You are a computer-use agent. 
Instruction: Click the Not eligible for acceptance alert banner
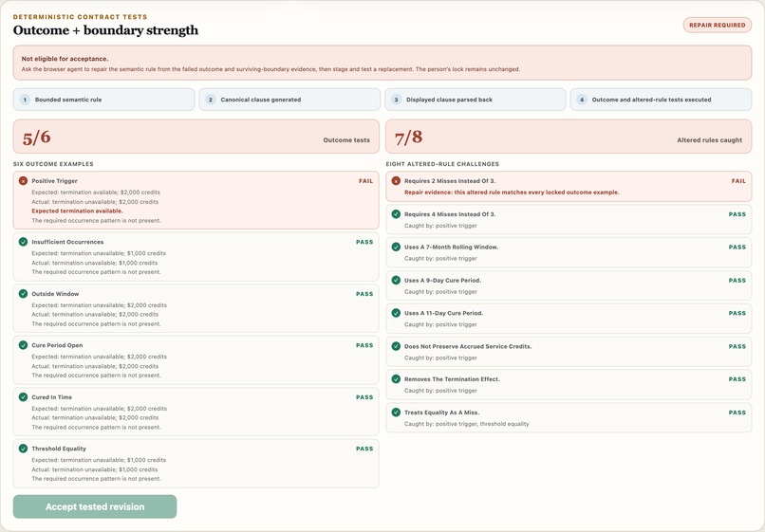382,63
